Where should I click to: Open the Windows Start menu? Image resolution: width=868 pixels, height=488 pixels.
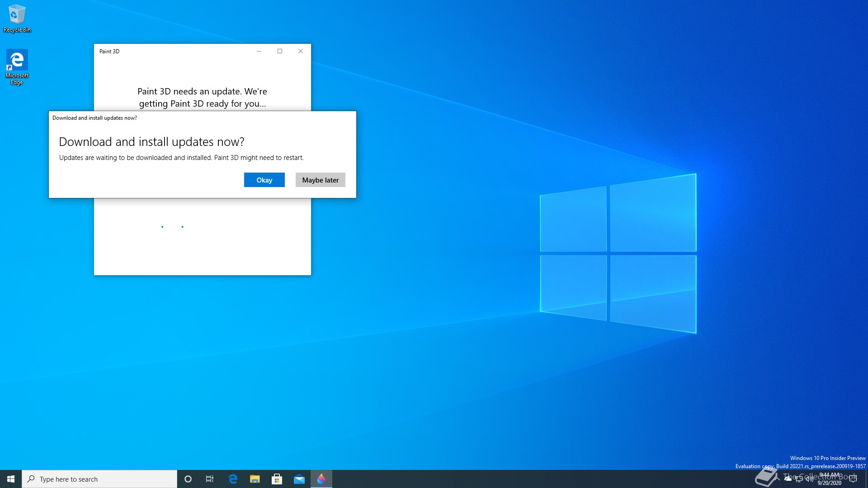tap(11, 479)
